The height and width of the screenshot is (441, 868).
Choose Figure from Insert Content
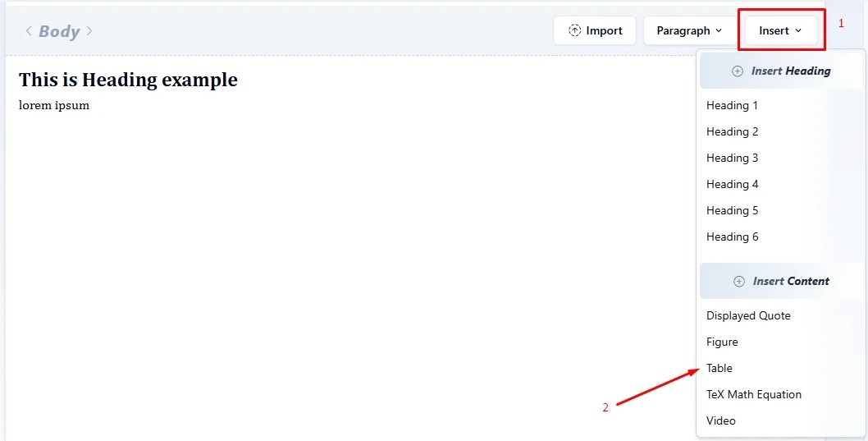point(722,342)
